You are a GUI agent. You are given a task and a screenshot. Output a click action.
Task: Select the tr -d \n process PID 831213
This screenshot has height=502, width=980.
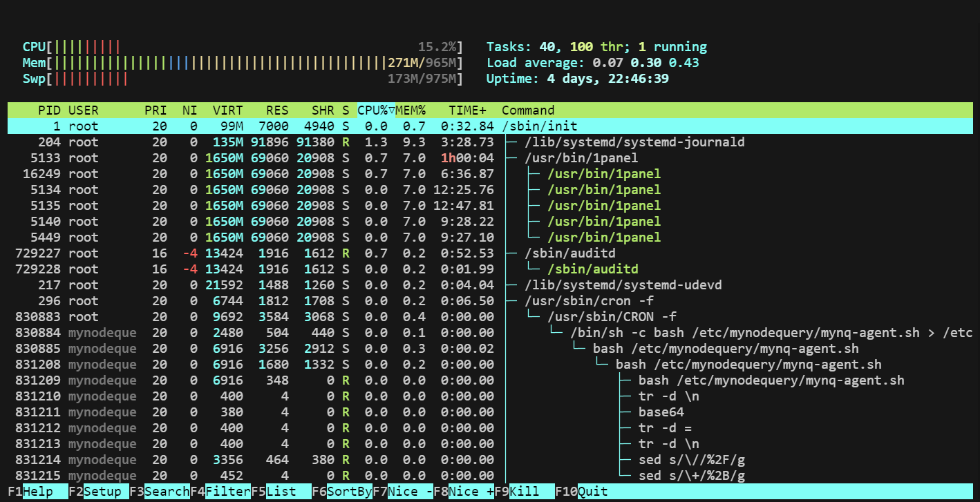click(490, 444)
